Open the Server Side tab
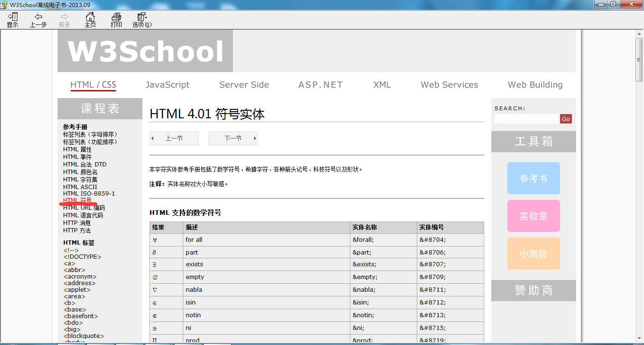This screenshot has width=644, height=345. 244,85
